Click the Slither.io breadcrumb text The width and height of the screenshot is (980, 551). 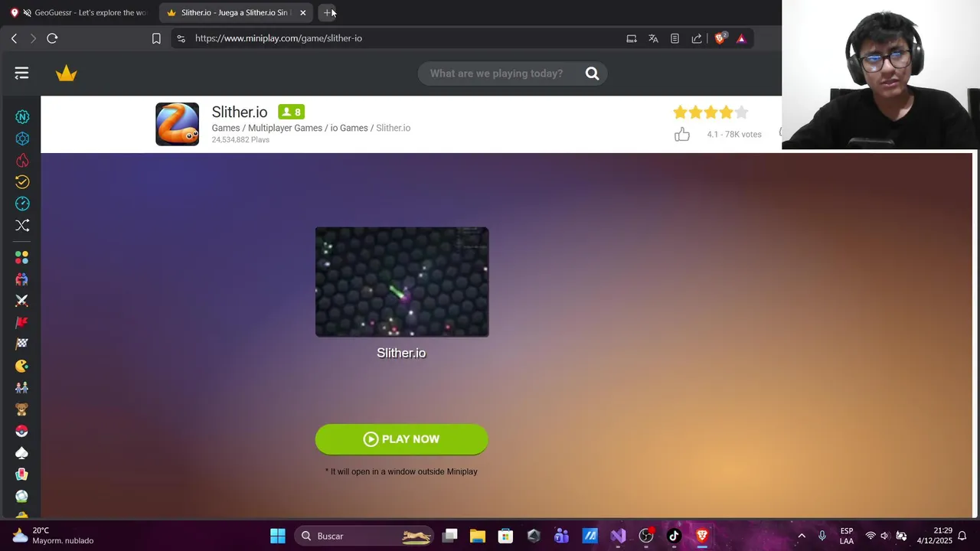393,128
